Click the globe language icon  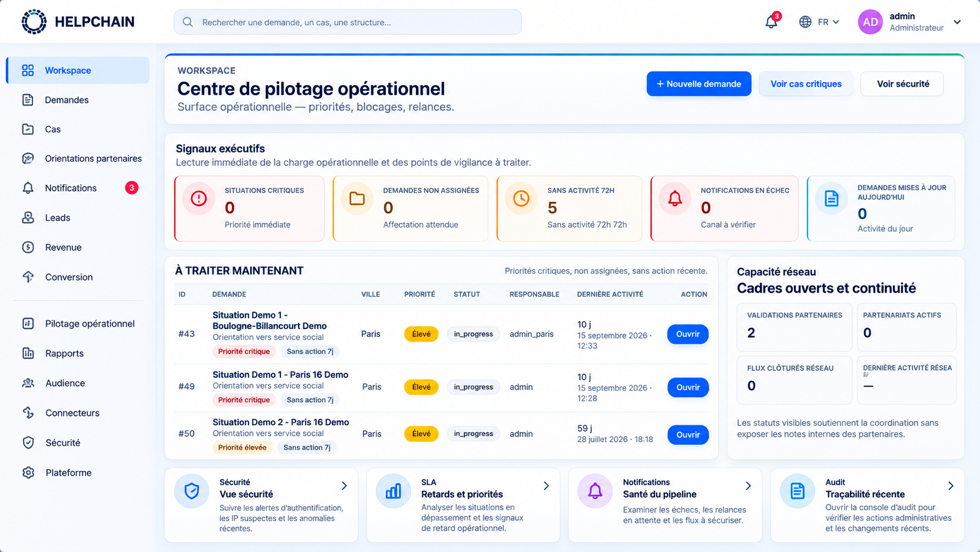[805, 22]
